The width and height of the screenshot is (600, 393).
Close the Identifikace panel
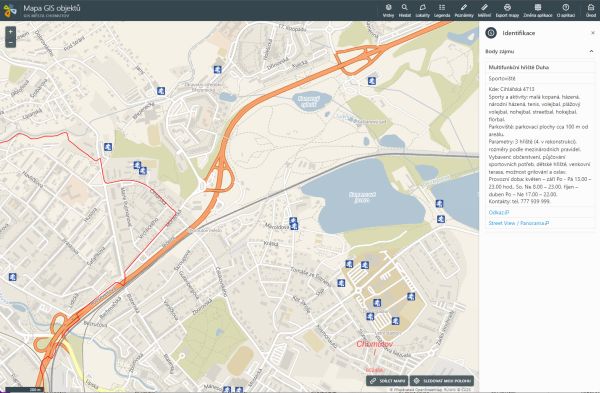593,33
